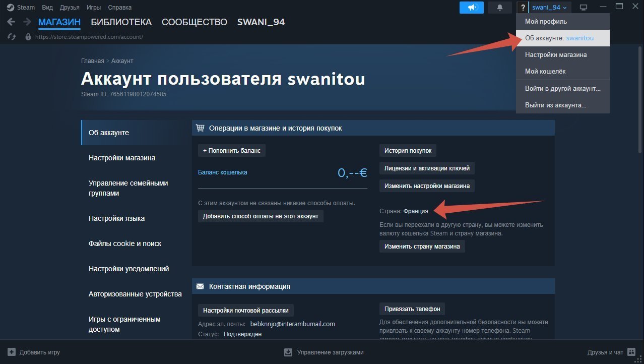This screenshot has width=644, height=364.
Task: Click the download icon for Управление загрузками
Action: coord(288,352)
